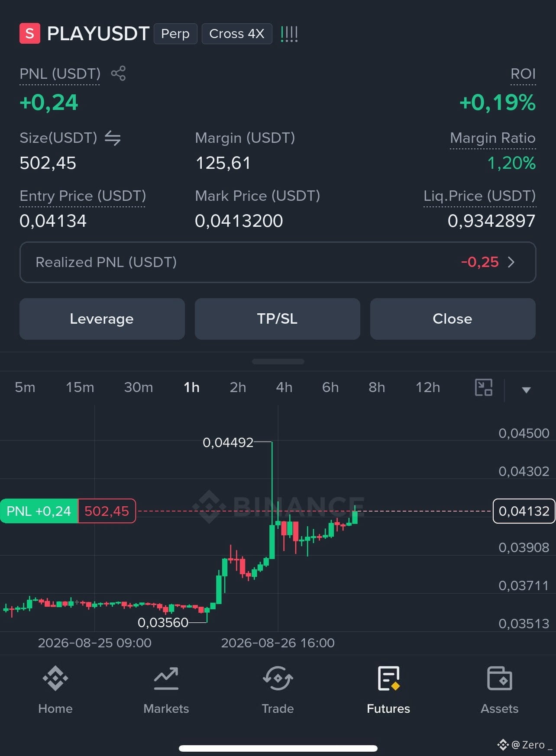Screen dimensions: 556x756
Task: Tap the PNL +0,24 chart label
Action: coord(39,511)
